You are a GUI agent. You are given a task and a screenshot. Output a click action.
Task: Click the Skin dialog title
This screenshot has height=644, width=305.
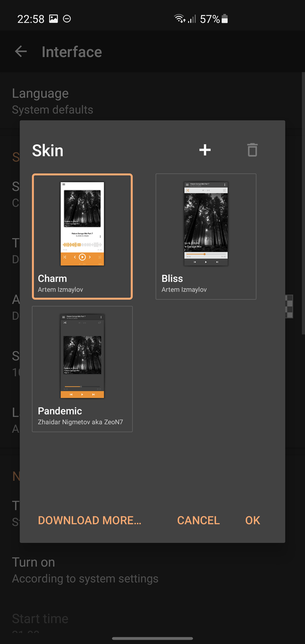coord(47,151)
